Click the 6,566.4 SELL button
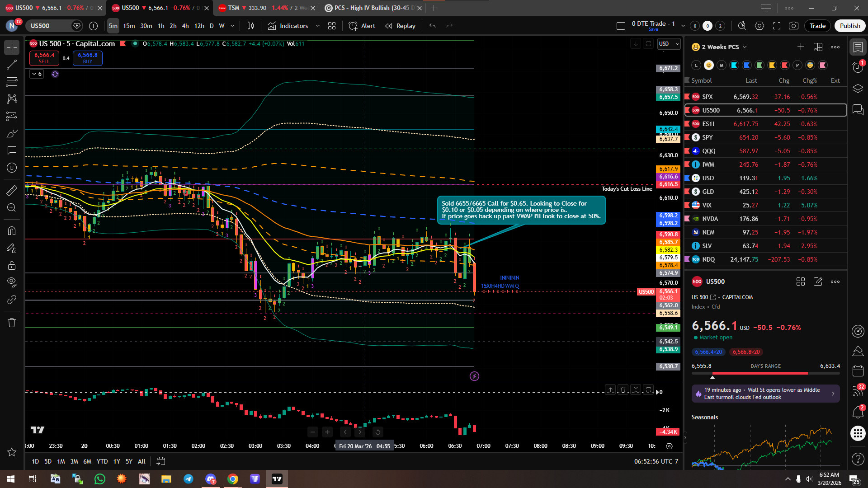868x488 pixels. point(44,58)
